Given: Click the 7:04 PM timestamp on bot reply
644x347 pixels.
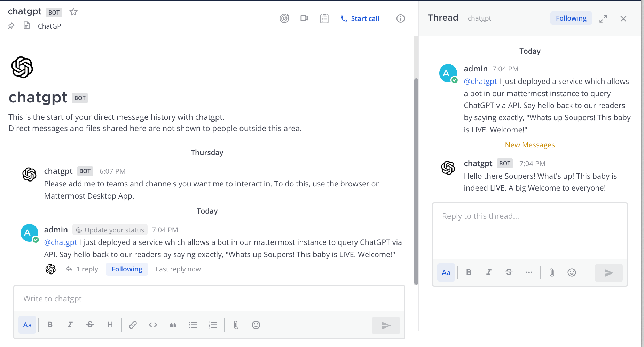Looking at the screenshot, I should click(x=532, y=164).
